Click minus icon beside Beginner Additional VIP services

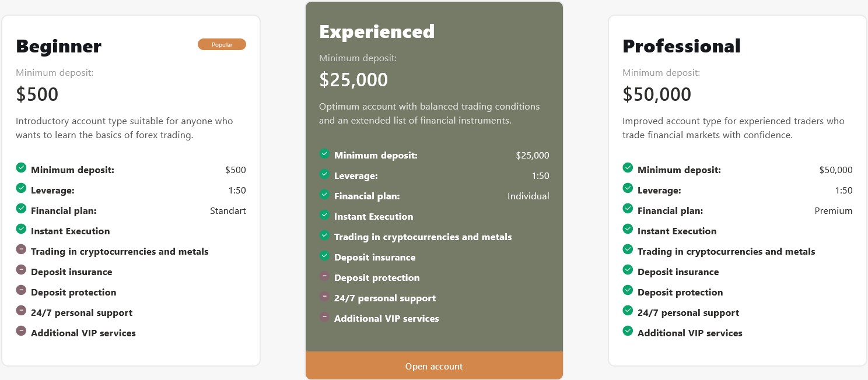tap(21, 330)
